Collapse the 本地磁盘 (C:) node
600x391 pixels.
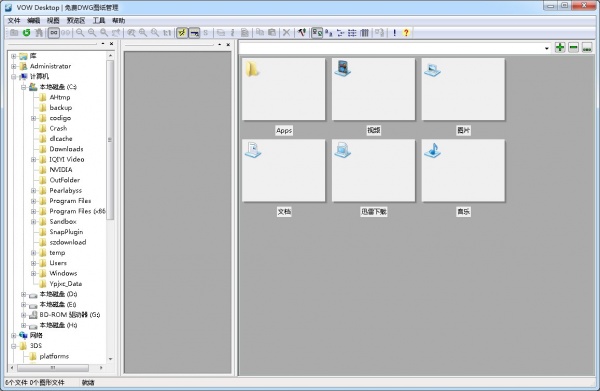coord(24,87)
